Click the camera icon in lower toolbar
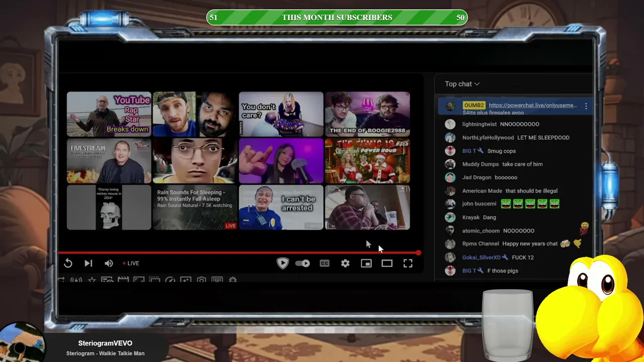 (201, 280)
